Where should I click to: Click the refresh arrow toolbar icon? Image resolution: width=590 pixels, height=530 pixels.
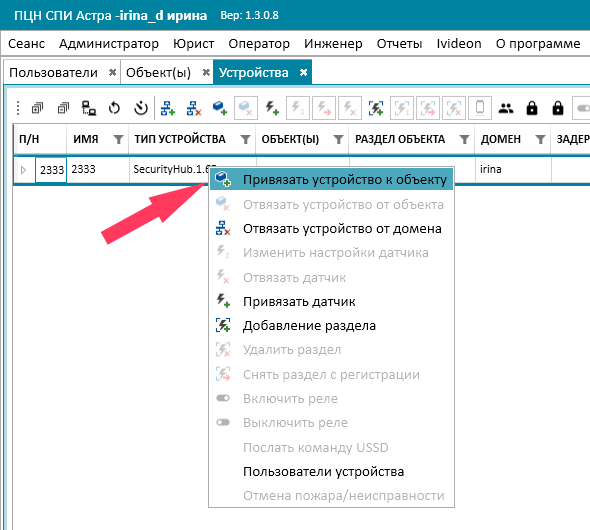click(114, 108)
